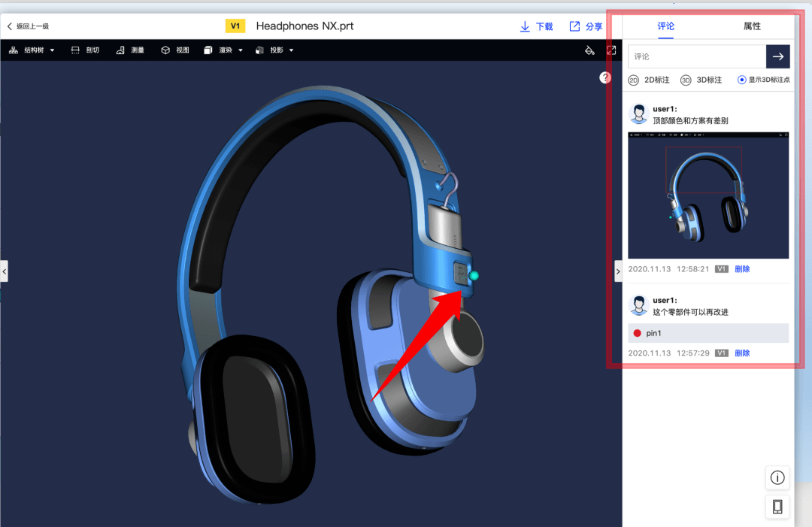Click the 分享 text link
This screenshot has width=812, height=527.
pyautogui.click(x=594, y=26)
